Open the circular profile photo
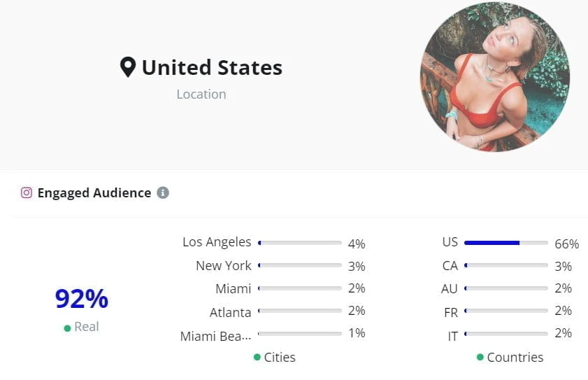The width and height of the screenshot is (588, 380). [x=494, y=77]
